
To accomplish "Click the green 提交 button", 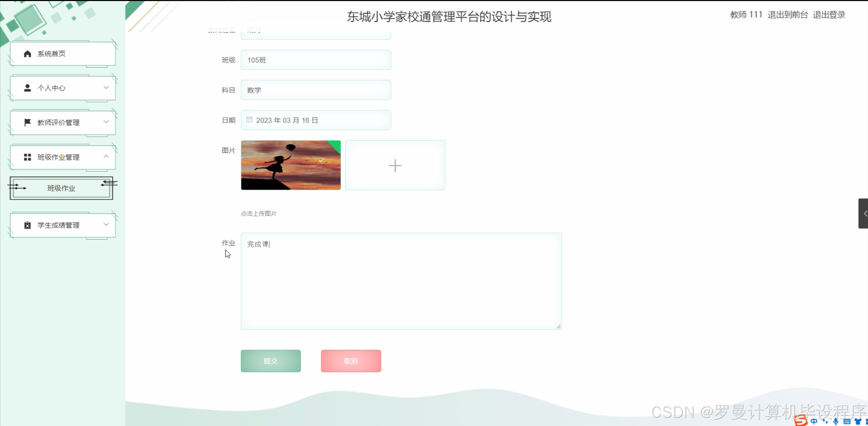I will coord(270,361).
